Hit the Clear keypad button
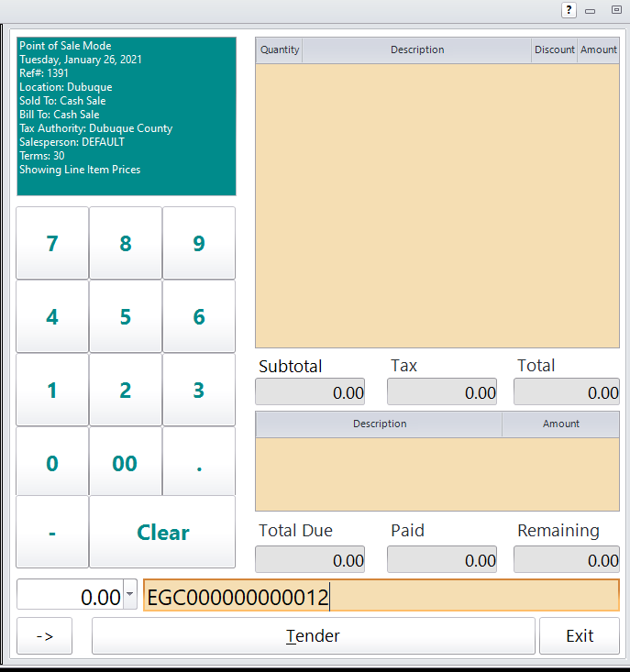This screenshot has height=672, width=630. 162,532
